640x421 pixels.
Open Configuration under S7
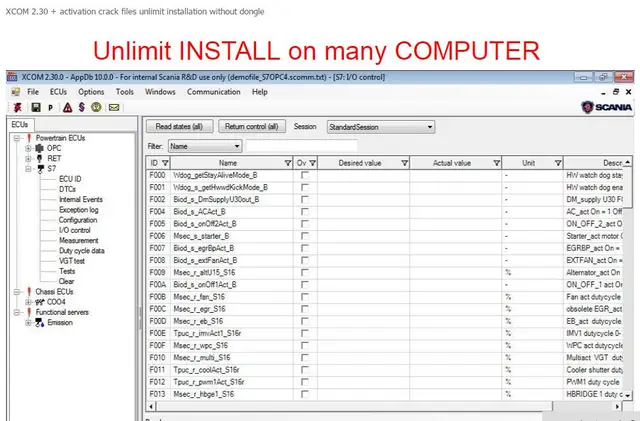click(x=78, y=220)
